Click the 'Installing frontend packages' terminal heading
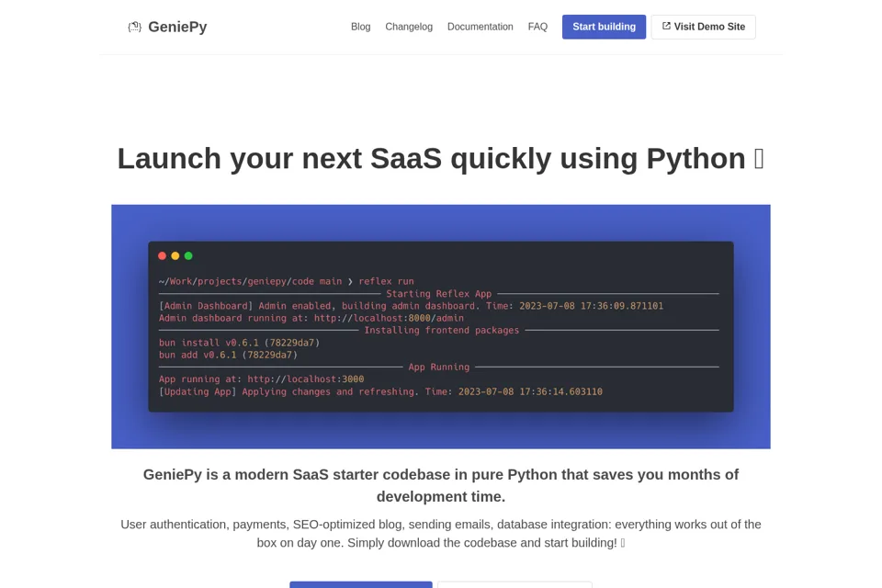The width and height of the screenshot is (882, 588). [442, 331]
